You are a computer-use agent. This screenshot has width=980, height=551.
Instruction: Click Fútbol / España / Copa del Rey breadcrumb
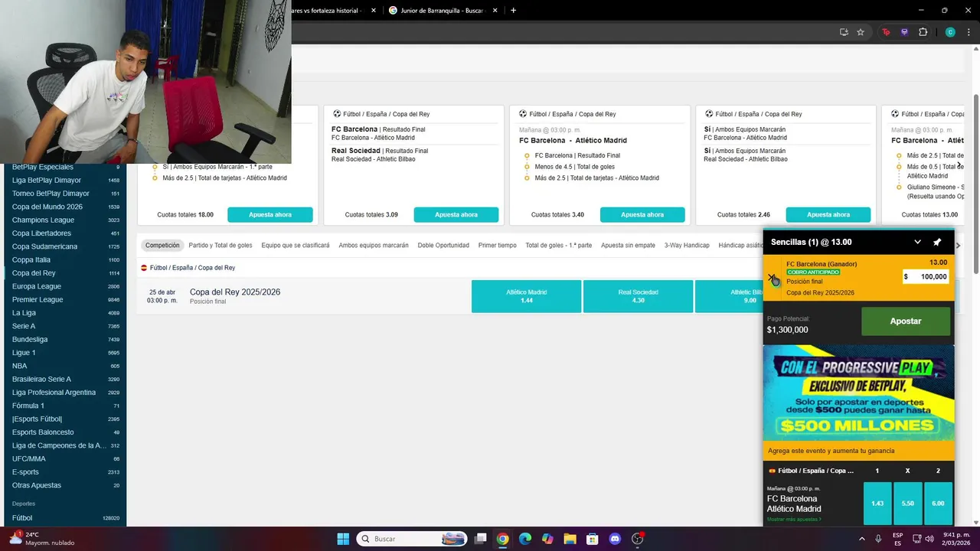coord(192,268)
